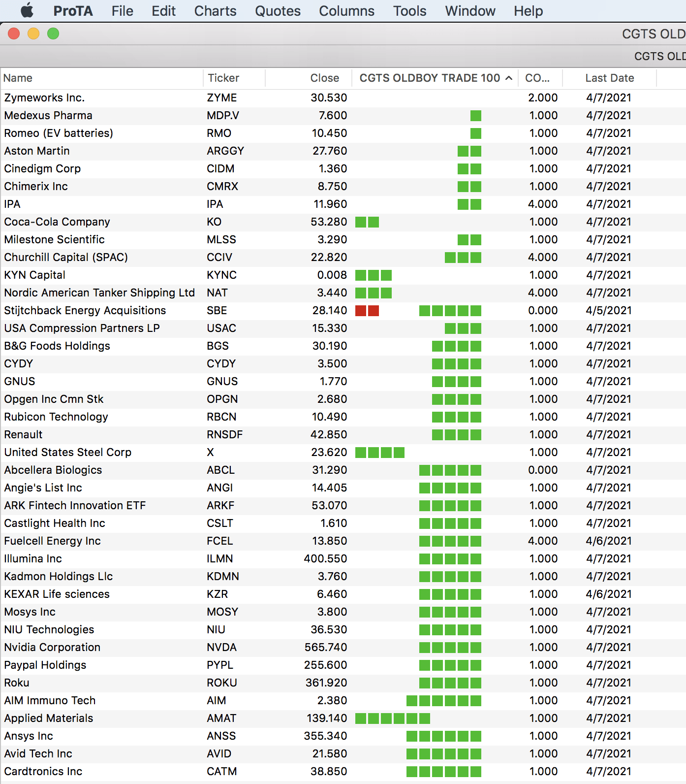Select the Abcellera Biologics row
This screenshot has height=784, width=686.
pos(343,470)
